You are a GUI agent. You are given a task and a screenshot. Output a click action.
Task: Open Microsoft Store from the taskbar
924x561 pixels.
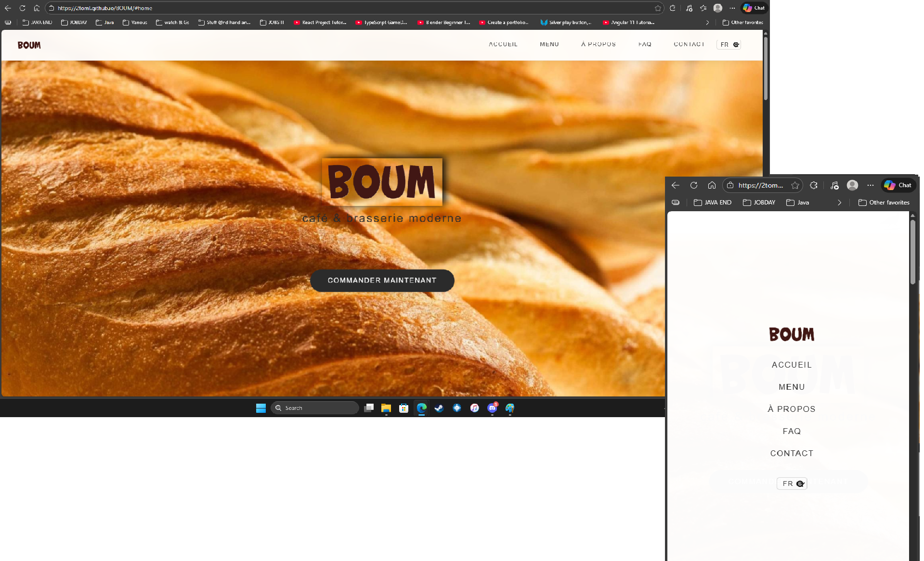point(403,408)
